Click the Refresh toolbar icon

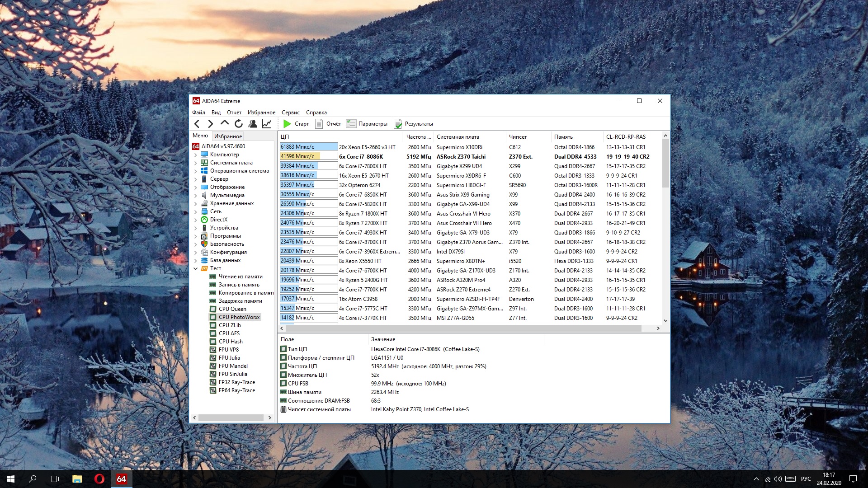(239, 124)
